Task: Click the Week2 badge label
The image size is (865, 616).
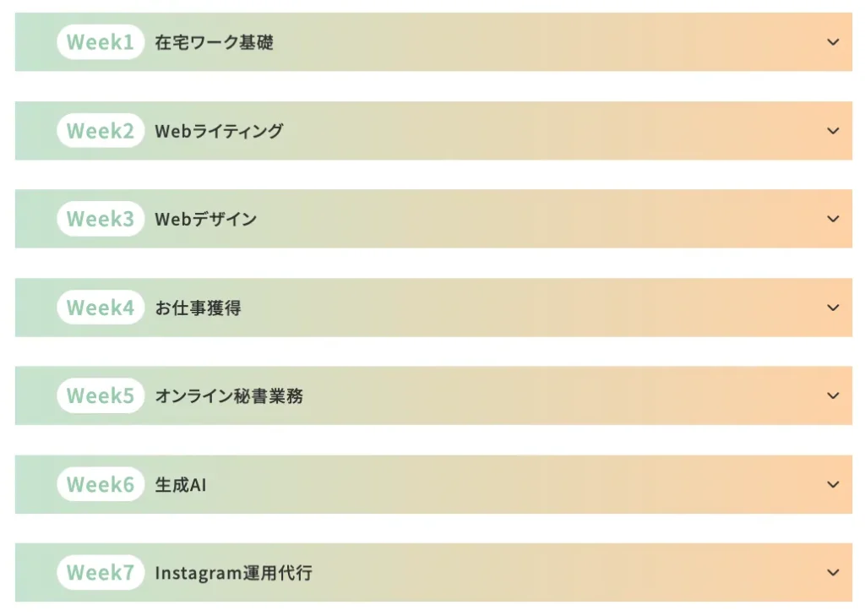Action: [x=101, y=131]
